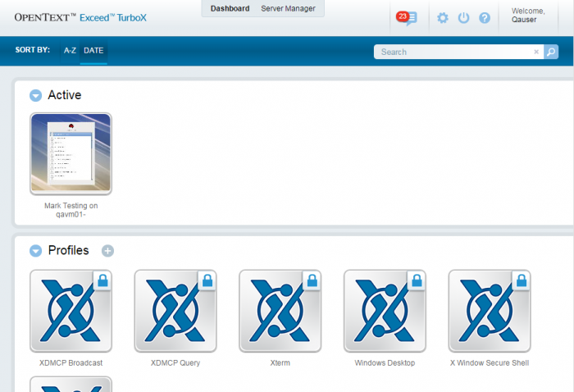574x392 pixels.
Task: Open the notifications icon showing 23
Action: 407,17
